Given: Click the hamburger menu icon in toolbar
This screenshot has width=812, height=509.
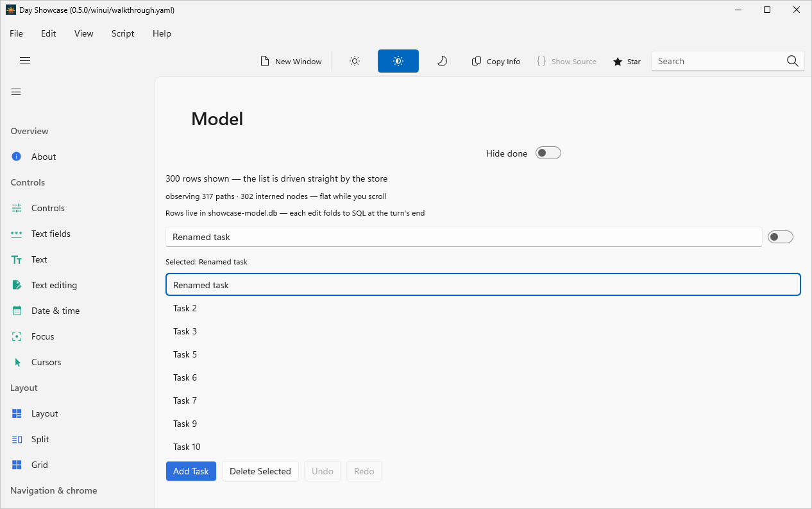Looking at the screenshot, I should (25, 61).
